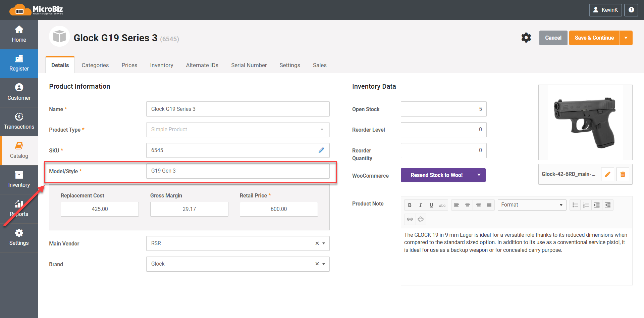The image size is (644, 318).
Task: Go to the Register section
Action: [19, 63]
